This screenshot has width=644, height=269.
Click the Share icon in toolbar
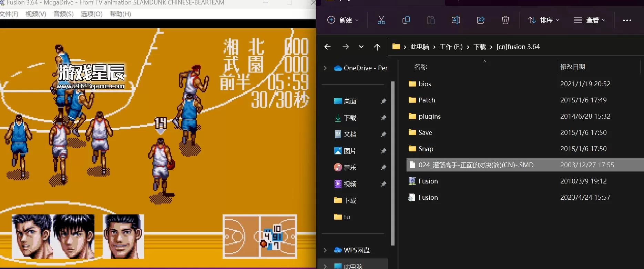(x=480, y=20)
